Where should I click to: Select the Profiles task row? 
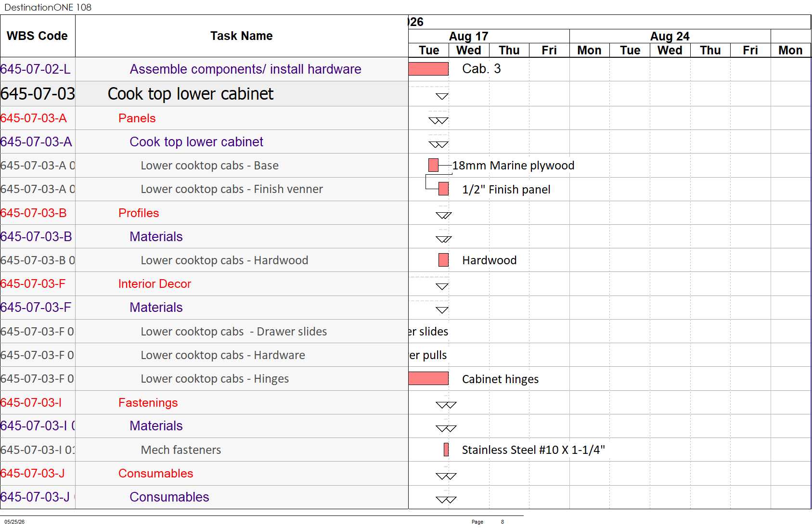coord(139,213)
